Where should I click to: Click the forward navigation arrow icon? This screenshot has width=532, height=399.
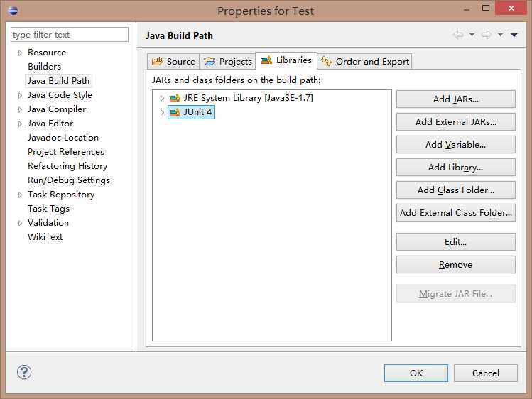(487, 35)
